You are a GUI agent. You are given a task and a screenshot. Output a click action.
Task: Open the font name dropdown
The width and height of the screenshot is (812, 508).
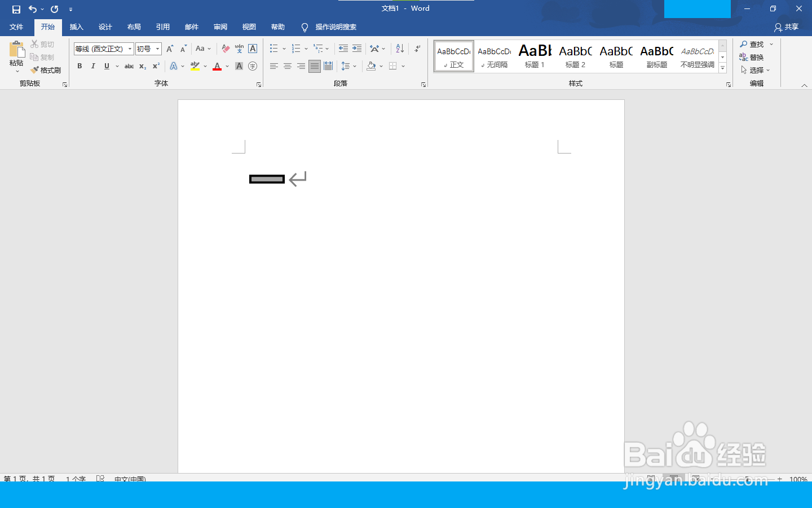click(130, 49)
